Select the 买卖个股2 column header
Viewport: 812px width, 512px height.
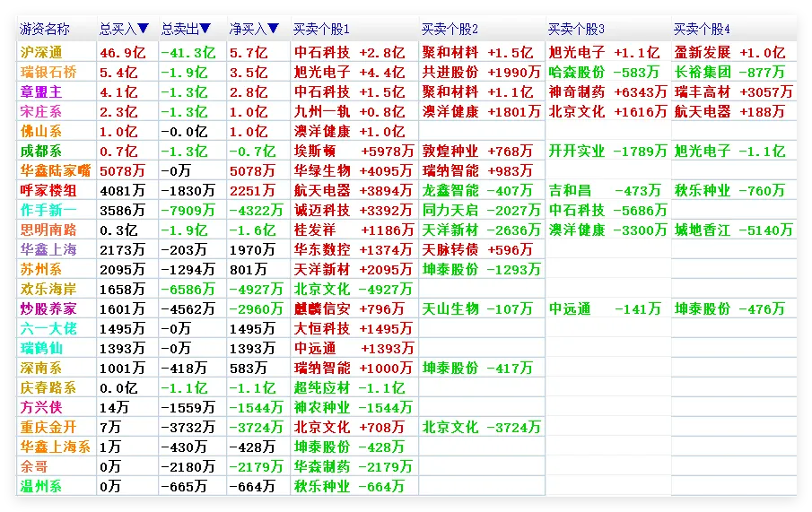(x=450, y=29)
